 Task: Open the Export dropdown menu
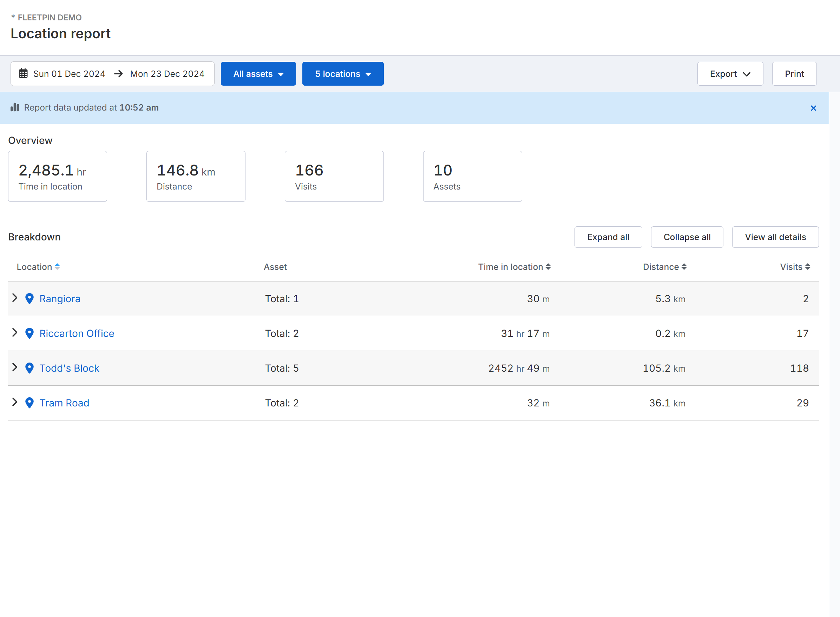click(730, 74)
